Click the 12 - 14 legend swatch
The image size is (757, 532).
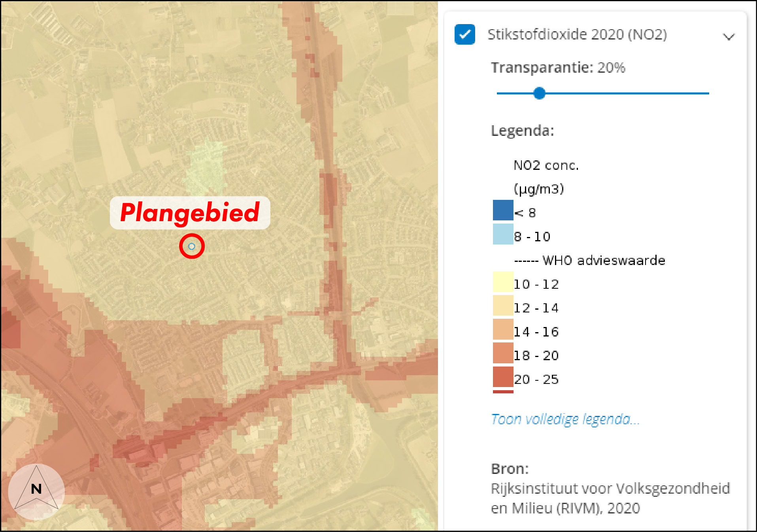pyautogui.click(x=503, y=305)
